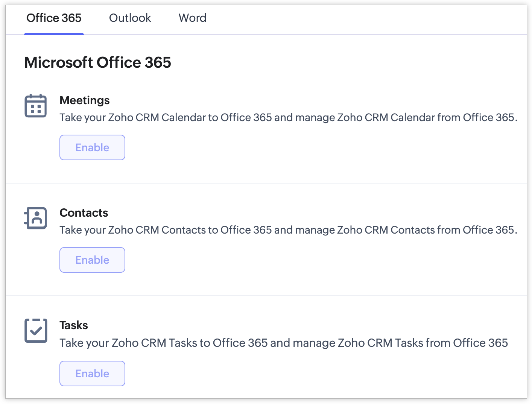Click the Contacts address book icon
This screenshot has width=532, height=404.
click(x=36, y=218)
